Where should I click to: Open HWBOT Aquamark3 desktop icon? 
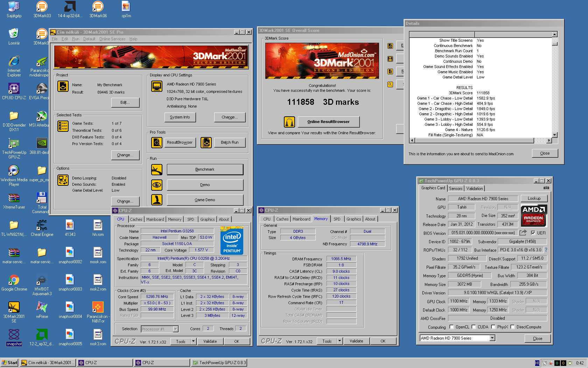coord(42,285)
